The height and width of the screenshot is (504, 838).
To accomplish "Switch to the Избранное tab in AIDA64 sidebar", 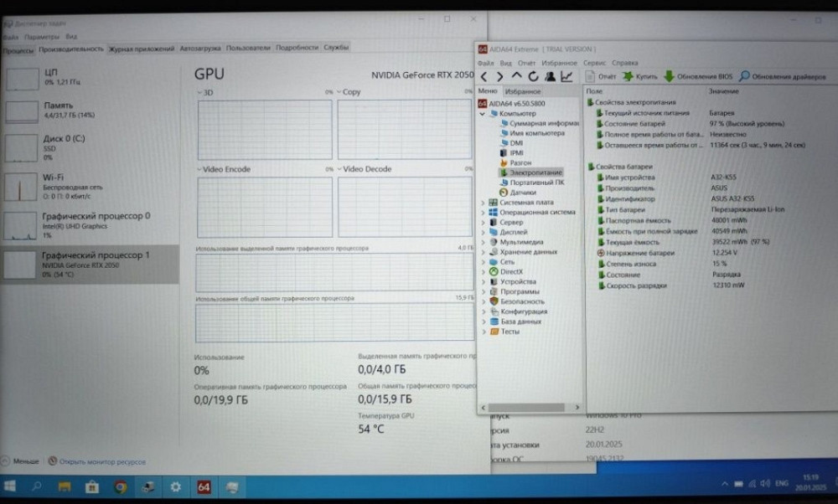I will (x=523, y=91).
